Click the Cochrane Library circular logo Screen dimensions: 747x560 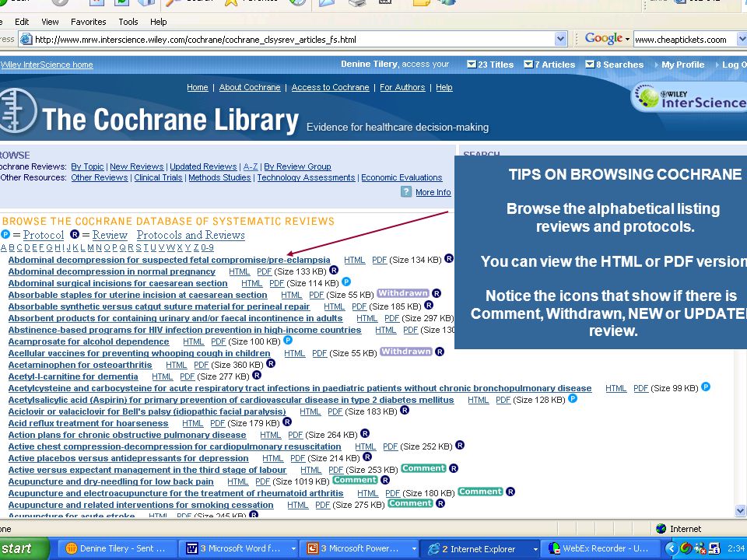pos(16,111)
